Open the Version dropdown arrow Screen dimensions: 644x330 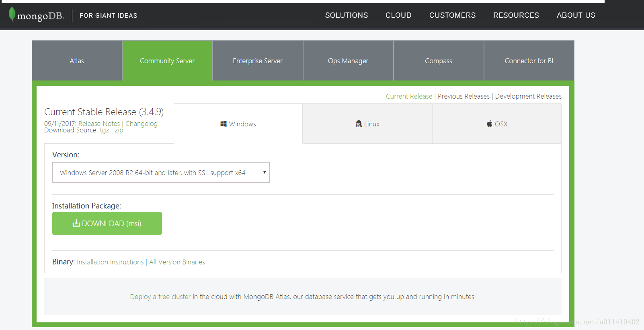pos(265,172)
